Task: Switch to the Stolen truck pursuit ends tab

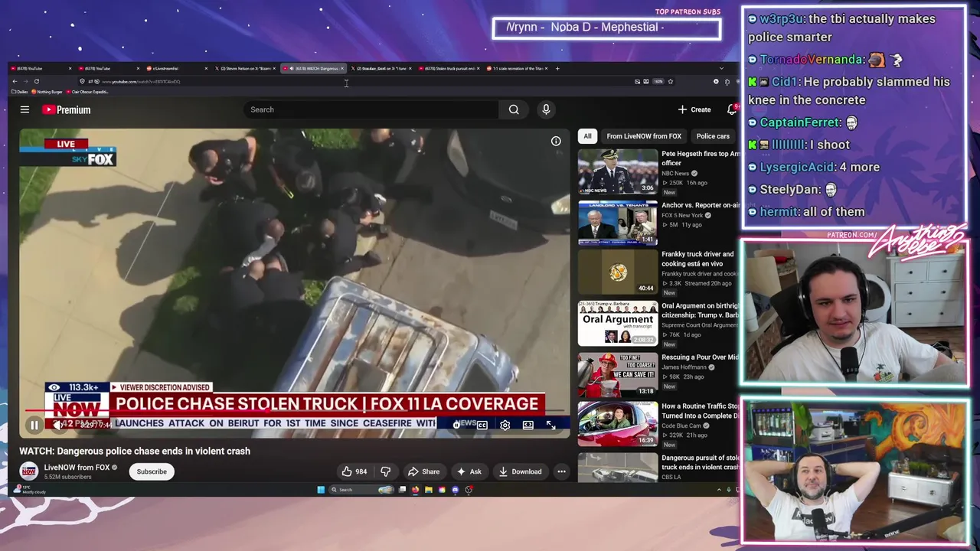Action: pyautogui.click(x=449, y=68)
